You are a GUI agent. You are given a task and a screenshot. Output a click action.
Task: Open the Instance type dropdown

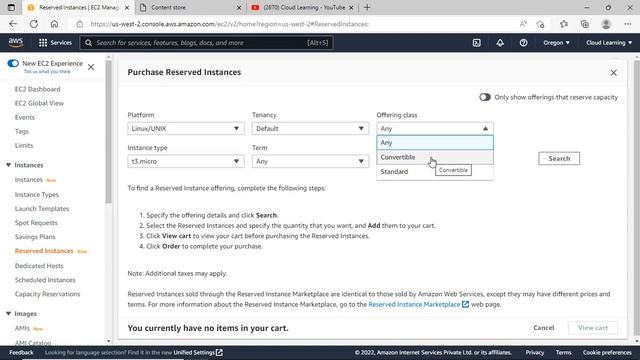186,161
